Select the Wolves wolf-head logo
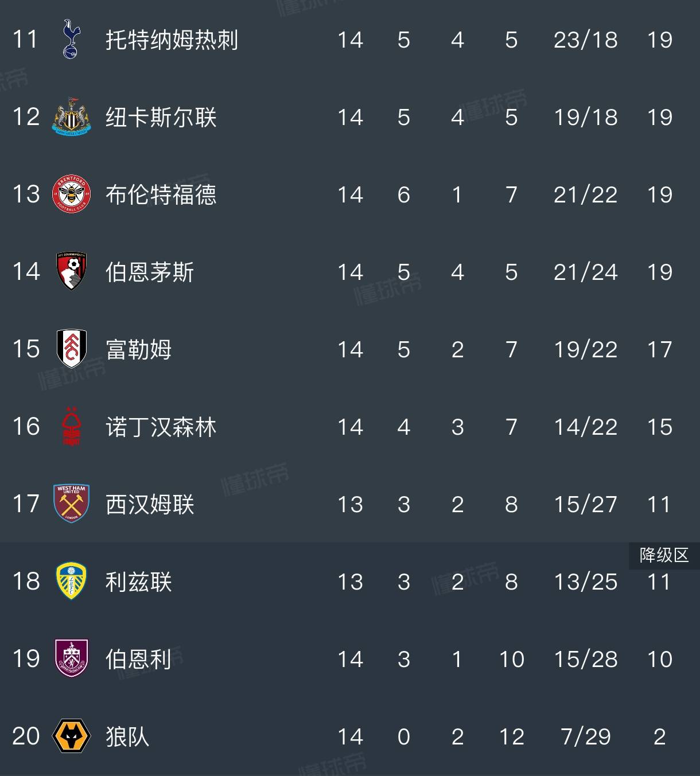This screenshot has width=700, height=776. pyautogui.click(x=72, y=736)
